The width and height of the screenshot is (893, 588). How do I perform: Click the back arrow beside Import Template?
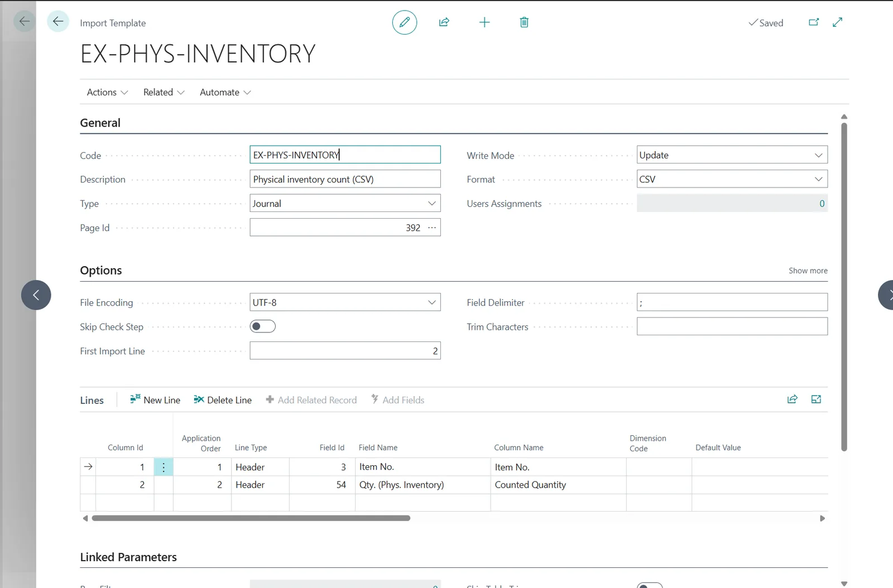pyautogui.click(x=57, y=22)
